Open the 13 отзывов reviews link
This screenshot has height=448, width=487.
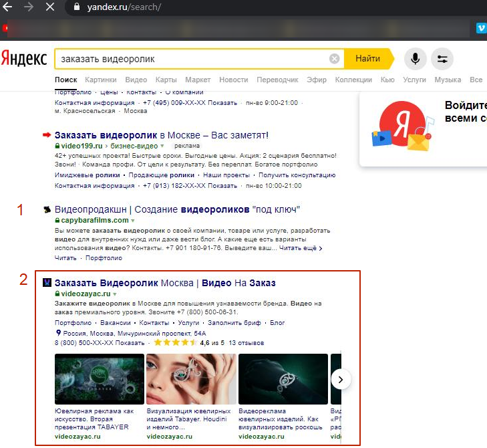pyautogui.click(x=247, y=343)
